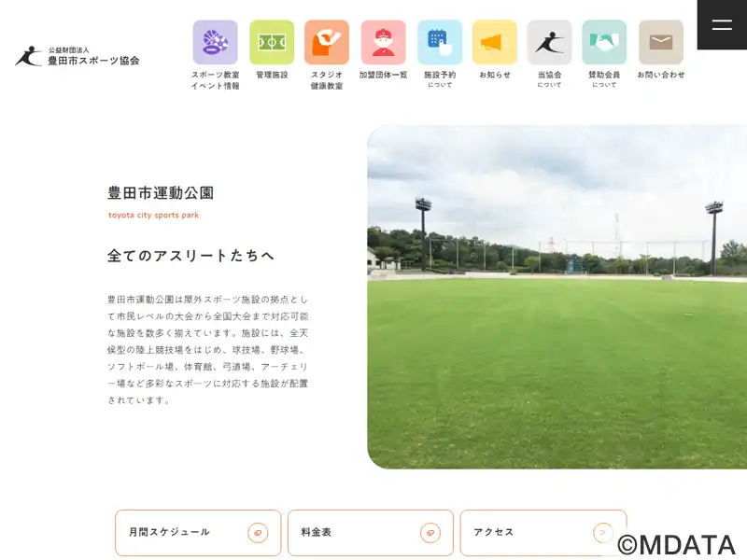The height and width of the screenshot is (560, 747).
Task: Open the orange スタジオ健康教室 icon
Action: pyautogui.click(x=327, y=42)
